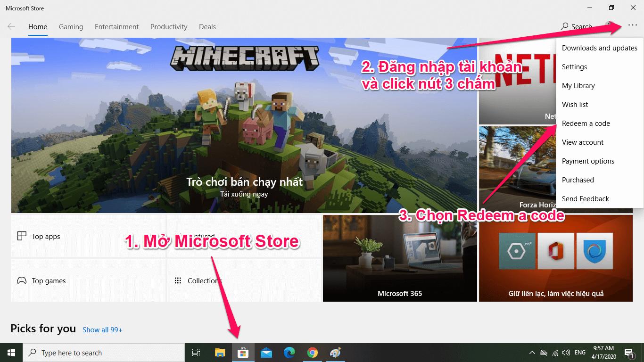Open the Entertainment tab

pos(117,27)
